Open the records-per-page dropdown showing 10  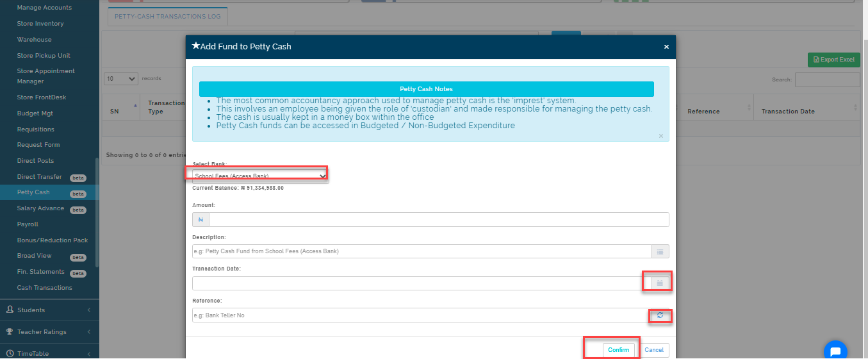pyautogui.click(x=121, y=79)
